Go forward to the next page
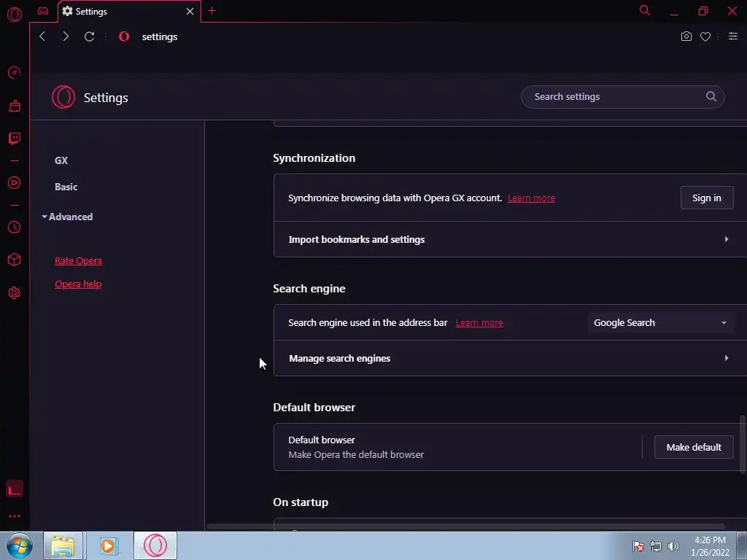747x560 pixels. [66, 36]
